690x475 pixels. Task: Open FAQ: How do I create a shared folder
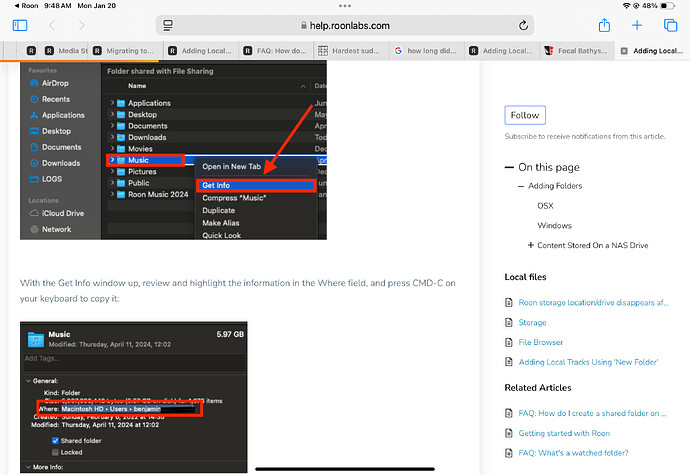[592, 413]
